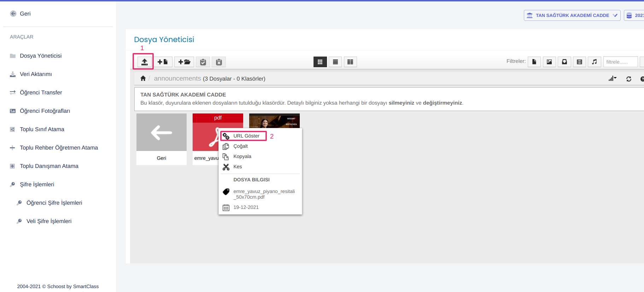This screenshot has height=292, width=644.
Task: Click the paste clipboard icon
Action: coord(203,62)
